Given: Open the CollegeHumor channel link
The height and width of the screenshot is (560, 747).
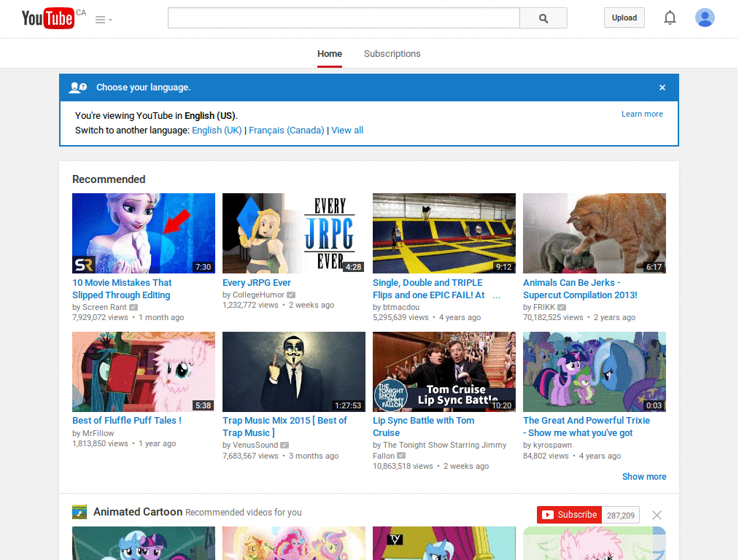Looking at the screenshot, I should [258, 295].
